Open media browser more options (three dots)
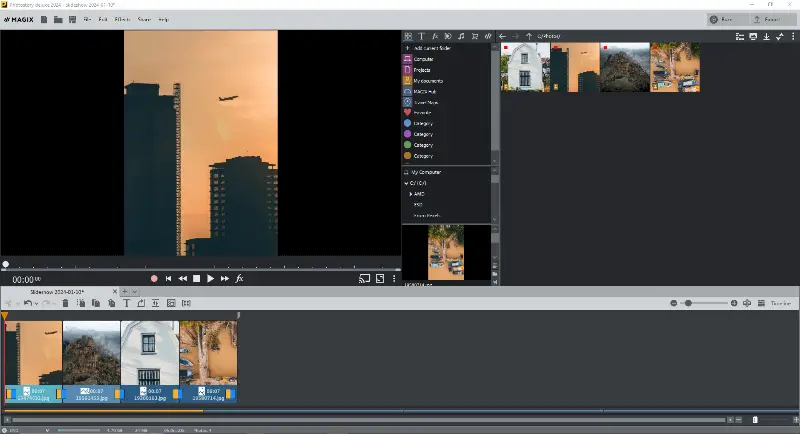This screenshot has height=434, width=800. 793,36
